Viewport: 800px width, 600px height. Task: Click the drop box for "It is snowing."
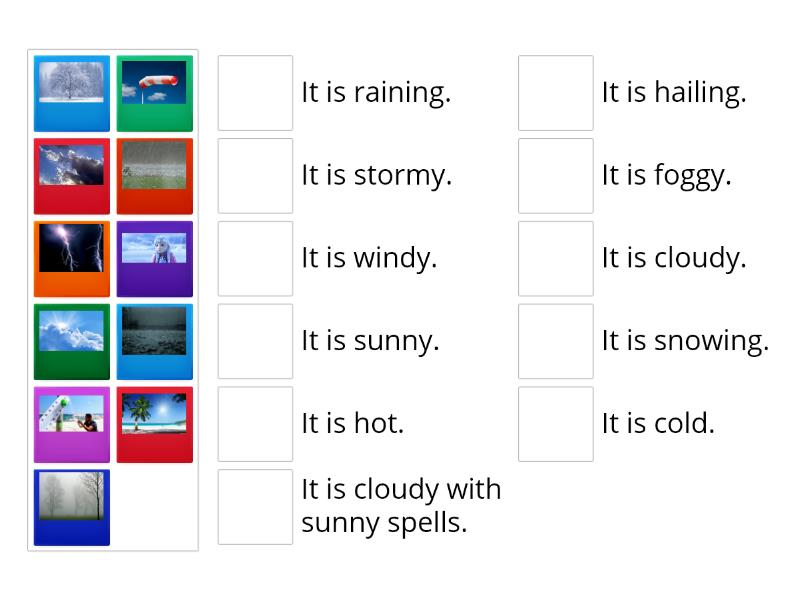(x=556, y=342)
